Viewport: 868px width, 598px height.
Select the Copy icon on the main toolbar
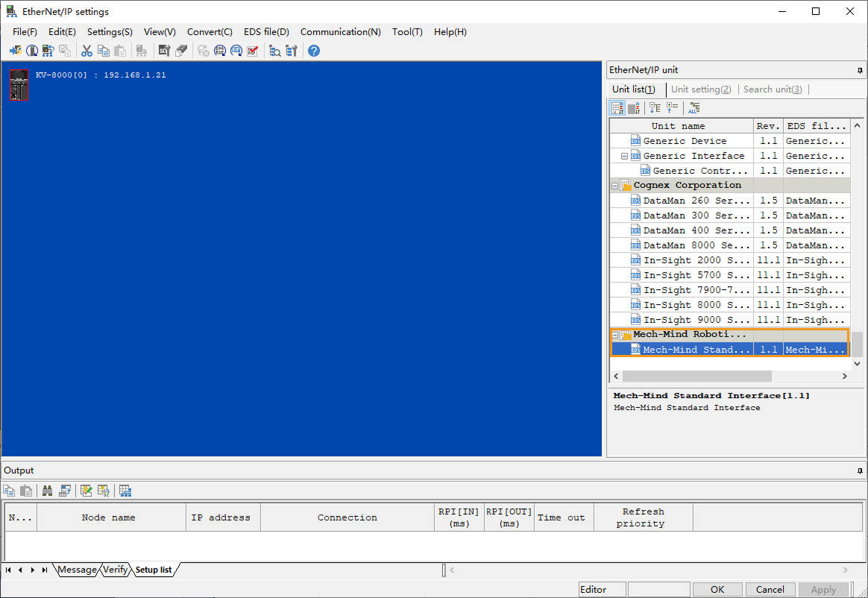tap(104, 50)
